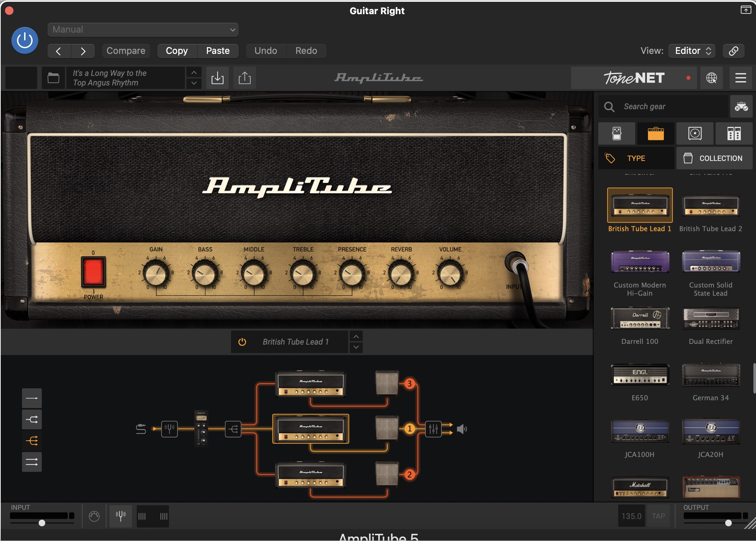Select JCA100H amp
This screenshot has width=756, height=541.
tap(640, 431)
